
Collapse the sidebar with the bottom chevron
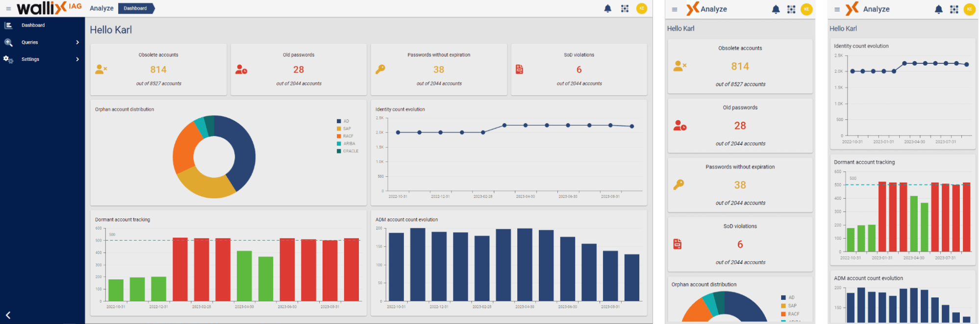(x=8, y=315)
